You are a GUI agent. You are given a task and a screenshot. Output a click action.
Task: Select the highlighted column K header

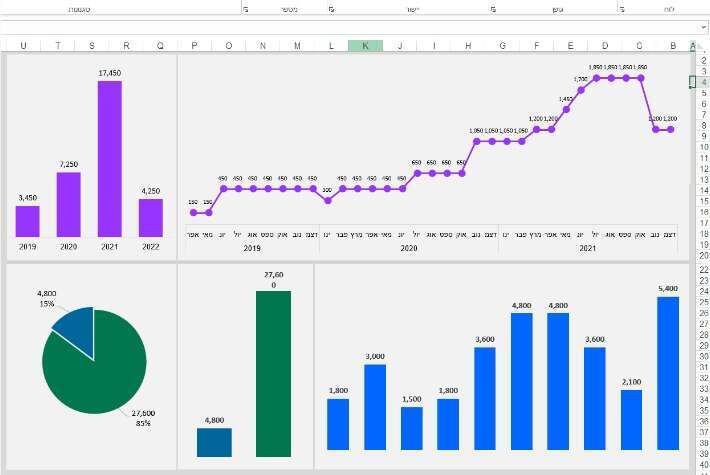click(365, 45)
